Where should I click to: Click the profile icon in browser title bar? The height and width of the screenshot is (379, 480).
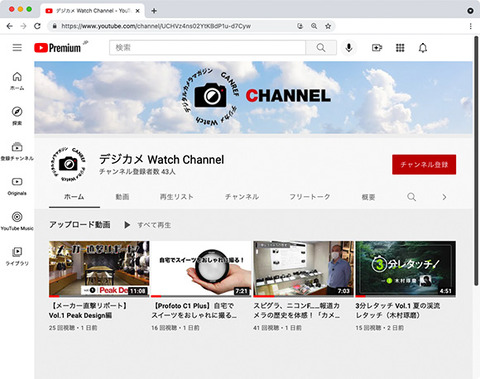click(x=470, y=11)
